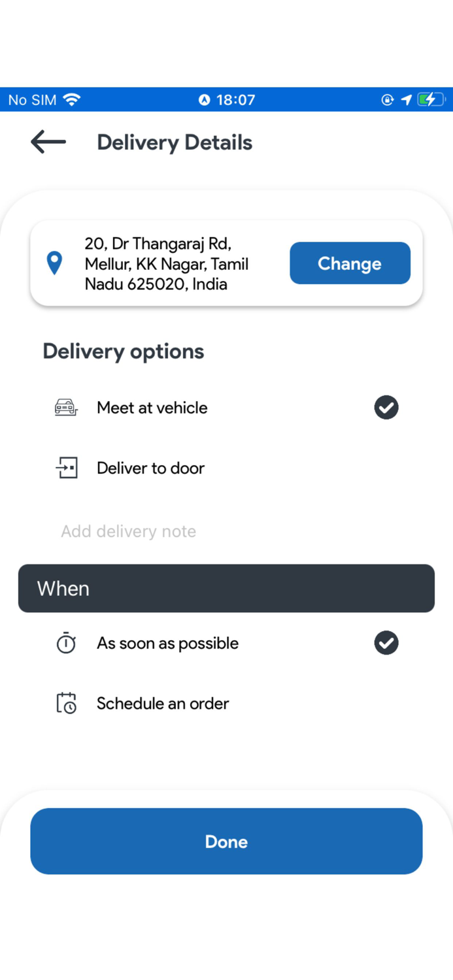The height and width of the screenshot is (980, 453).
Task: Collapse the Delivery options section
Action: click(x=123, y=351)
